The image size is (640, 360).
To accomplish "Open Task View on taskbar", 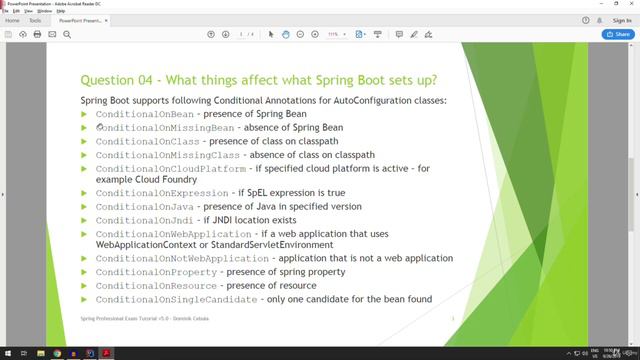I will [24, 353].
